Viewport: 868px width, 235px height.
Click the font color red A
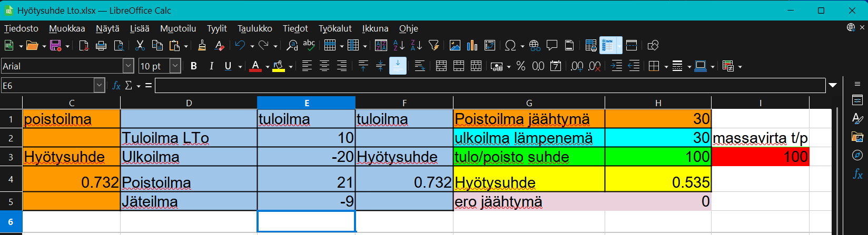click(x=255, y=66)
